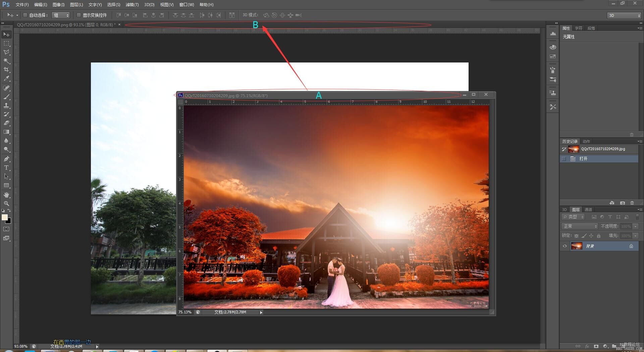The height and width of the screenshot is (352, 644).
Task: Open the 填充 fill arrow
Action: click(635, 236)
